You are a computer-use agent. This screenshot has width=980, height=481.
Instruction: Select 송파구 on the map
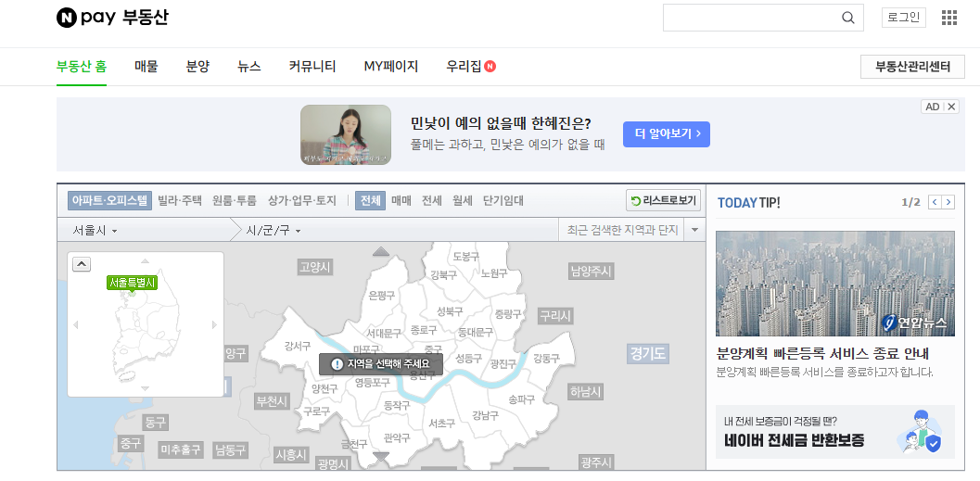[521, 399]
